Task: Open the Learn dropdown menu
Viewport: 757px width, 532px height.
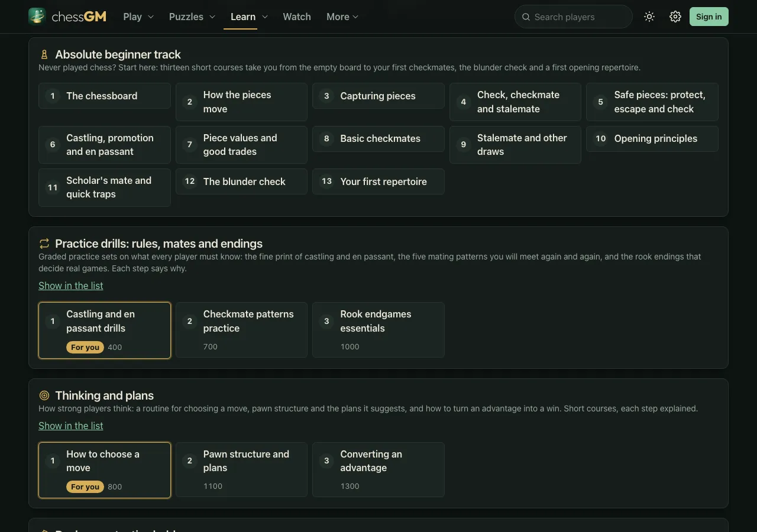Action: pyautogui.click(x=249, y=17)
